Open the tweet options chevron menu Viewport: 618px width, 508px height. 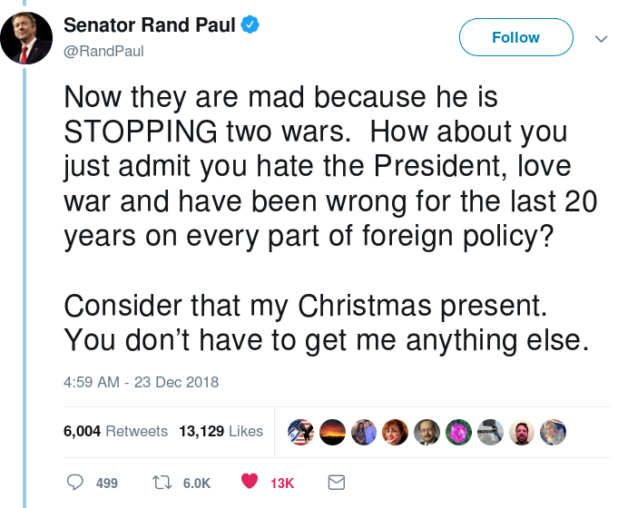pyautogui.click(x=600, y=39)
